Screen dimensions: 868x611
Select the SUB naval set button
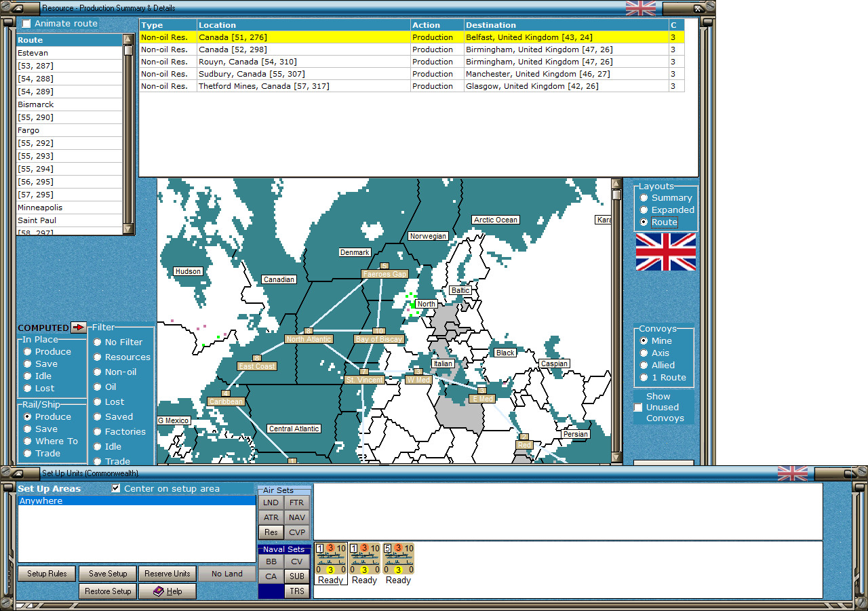point(297,576)
